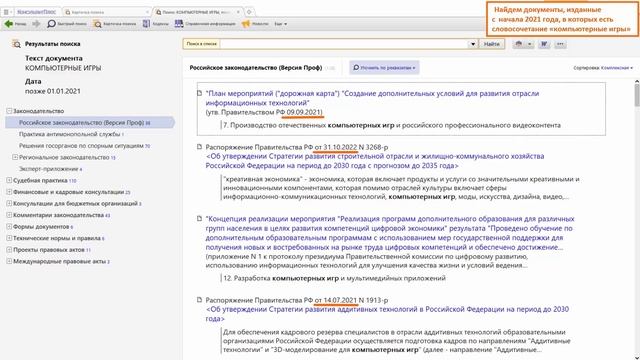The width and height of the screenshot is (640, 360).
Task: Close the Поиск: КОМПЬЮТЕРНЫЕ ИГРЫ tab
Action: click(238, 12)
